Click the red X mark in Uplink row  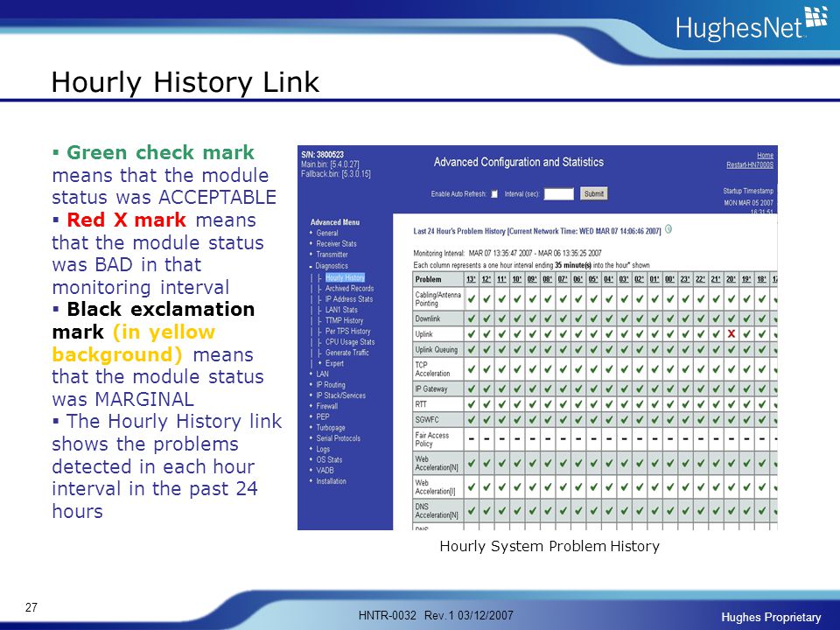(731, 333)
